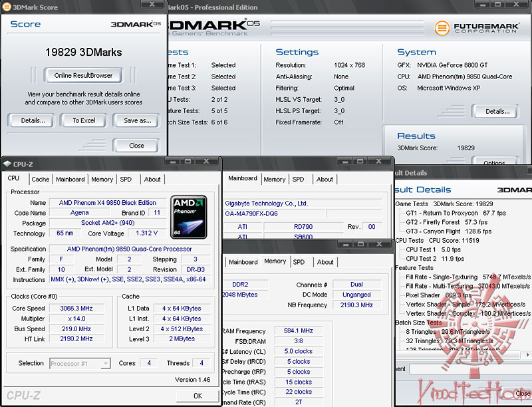The height and width of the screenshot is (407, 532).
Task: Close the 3DMark Score dialog via Close button
Action: point(136,146)
